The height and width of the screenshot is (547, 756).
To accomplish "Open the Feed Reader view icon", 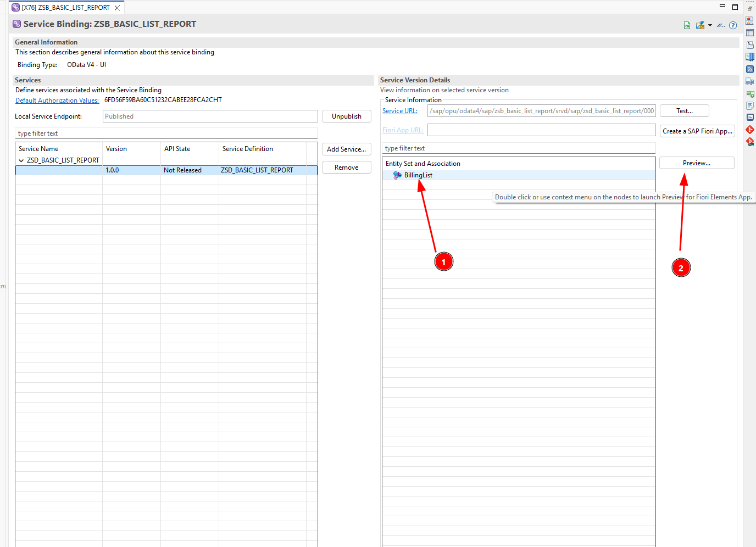I will (750, 69).
